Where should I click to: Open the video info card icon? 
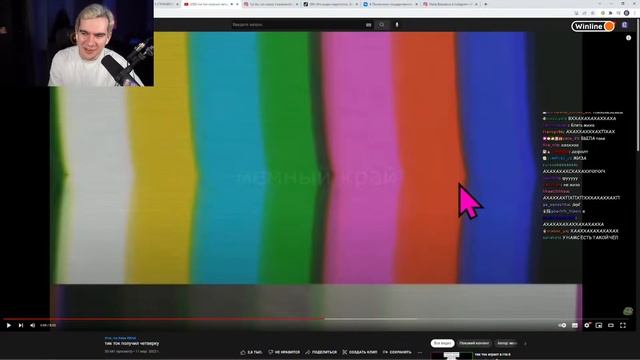point(629,38)
